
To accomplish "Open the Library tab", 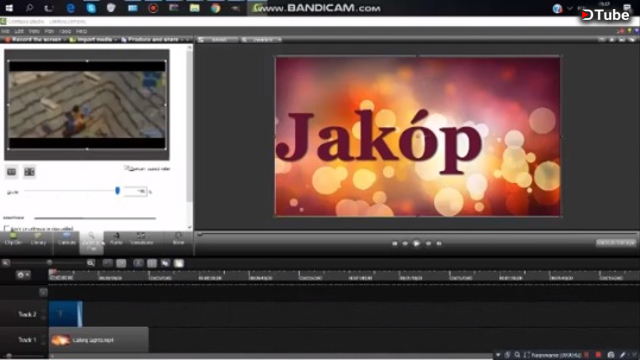I will point(38,239).
